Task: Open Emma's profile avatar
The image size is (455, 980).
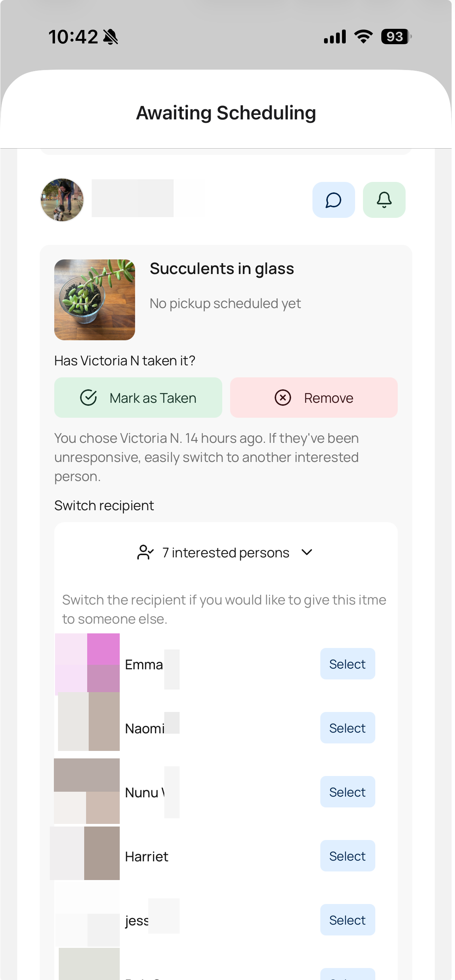Action: click(88, 663)
